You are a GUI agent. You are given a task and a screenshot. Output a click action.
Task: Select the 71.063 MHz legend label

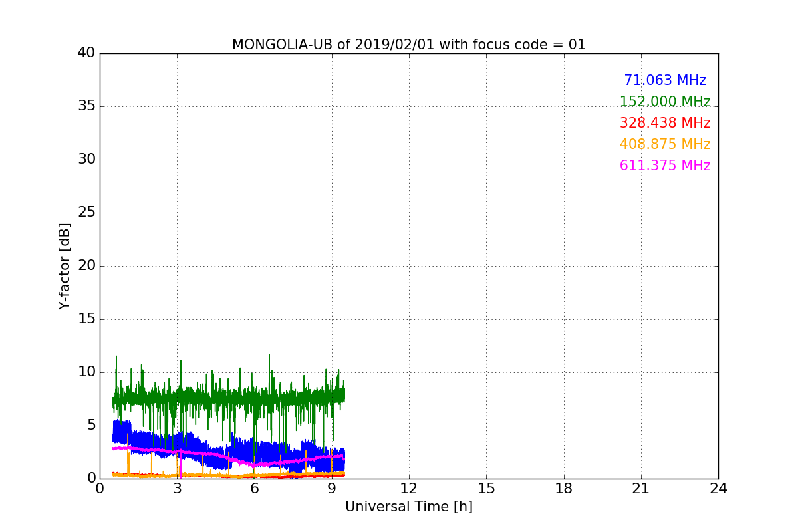pyautogui.click(x=665, y=80)
